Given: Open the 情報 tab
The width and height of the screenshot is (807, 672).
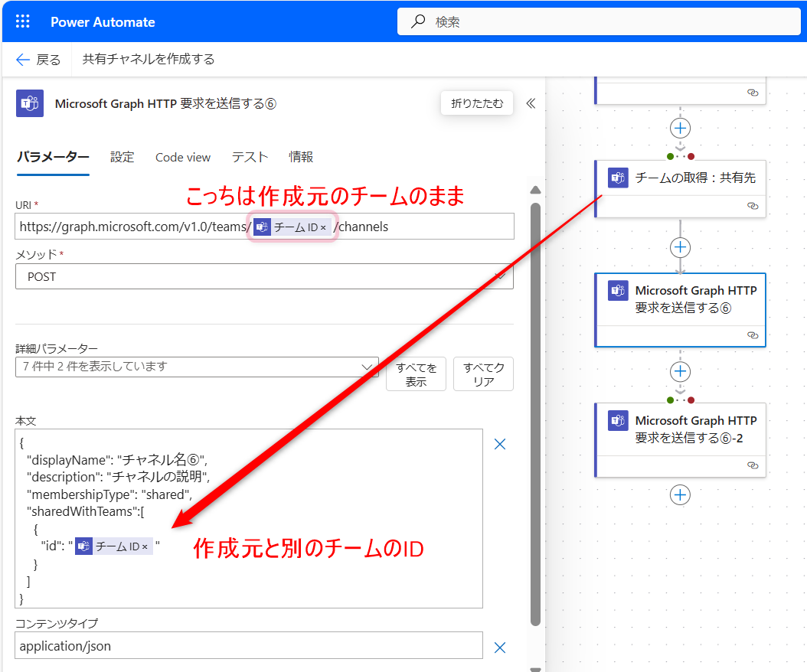Looking at the screenshot, I should [301, 157].
